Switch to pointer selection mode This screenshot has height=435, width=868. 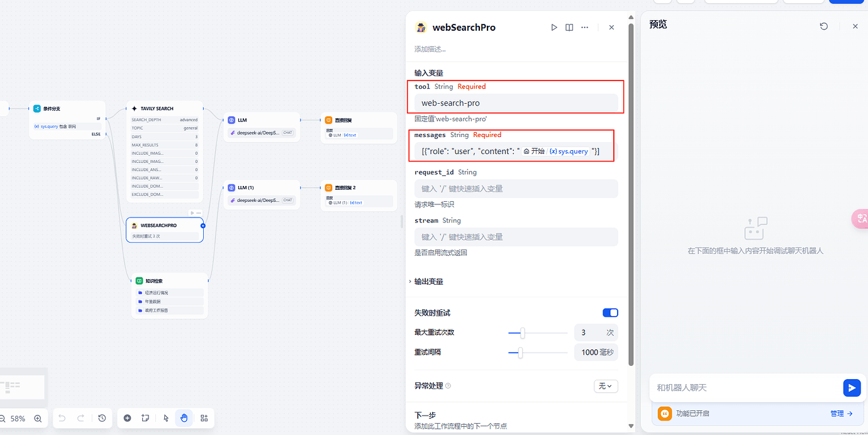166,418
